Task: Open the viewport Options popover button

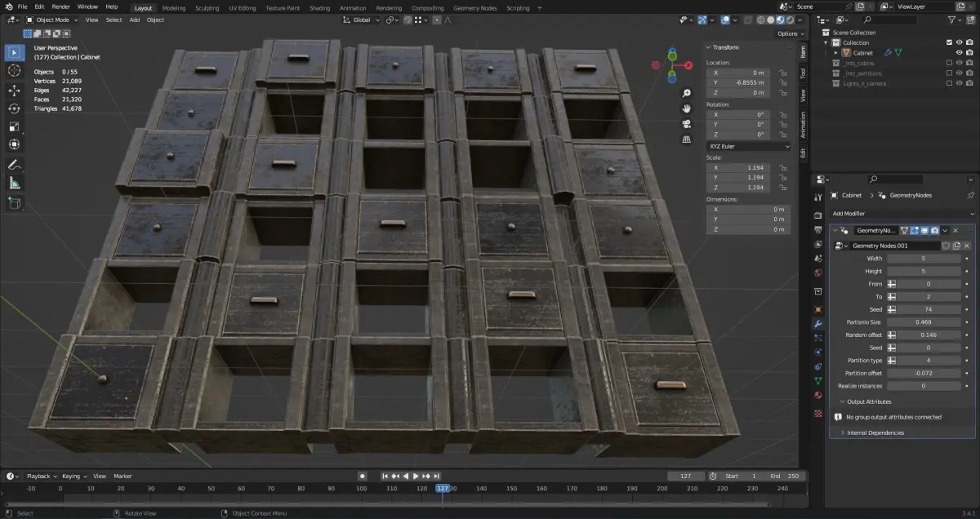Action: pos(790,33)
